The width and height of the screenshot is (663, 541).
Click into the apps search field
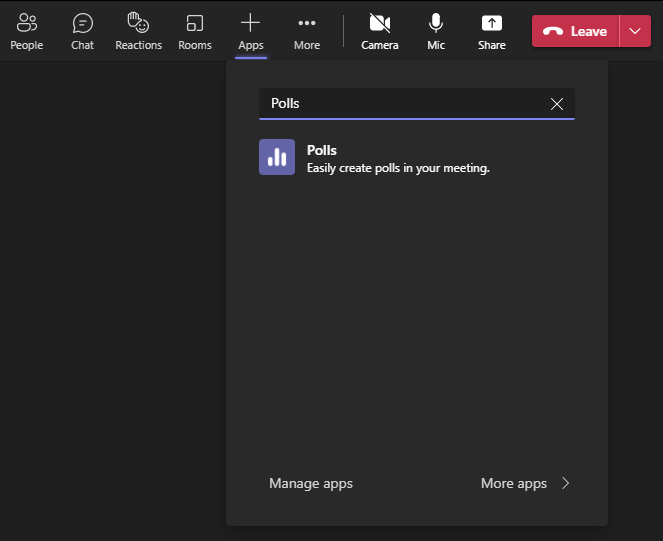click(x=400, y=103)
